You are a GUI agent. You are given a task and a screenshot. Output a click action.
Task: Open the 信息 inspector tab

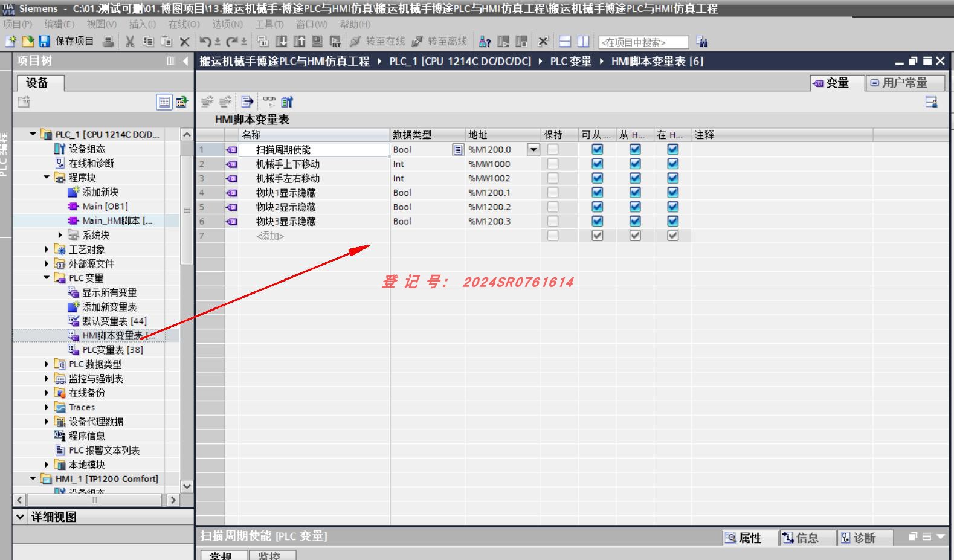point(807,538)
